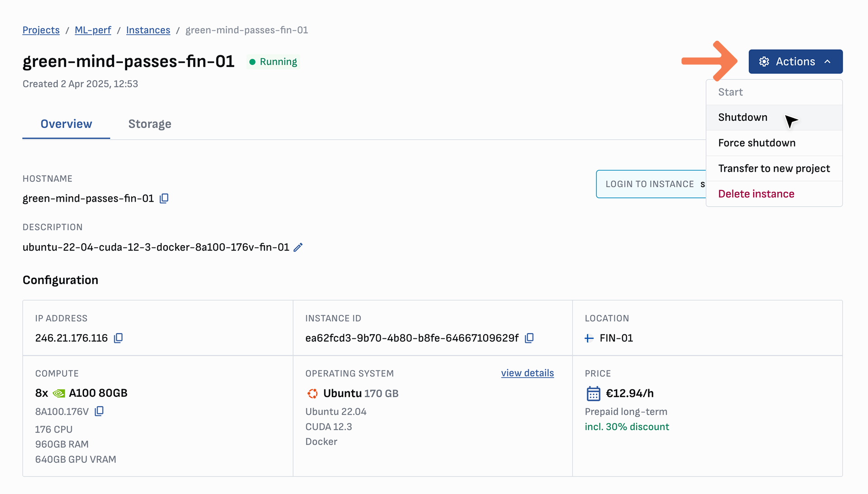Choose Delete instance in the menu
Screen dimensions: 868x494
click(x=756, y=194)
